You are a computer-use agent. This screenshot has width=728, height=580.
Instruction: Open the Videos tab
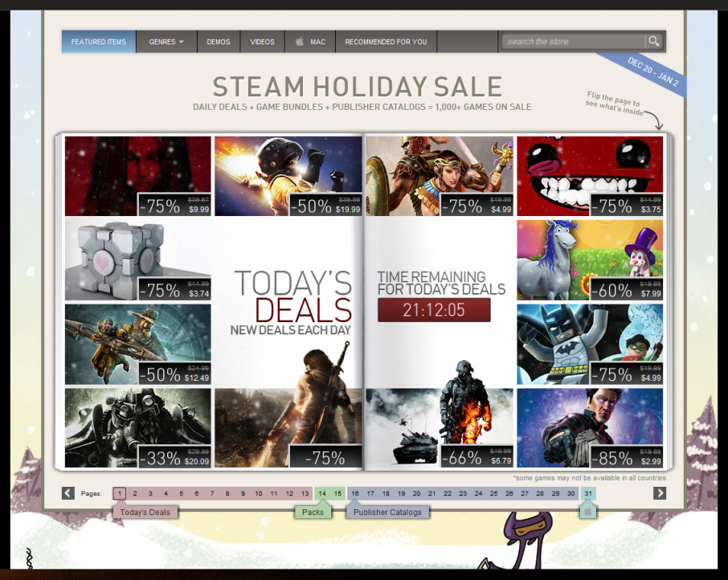[x=262, y=42]
